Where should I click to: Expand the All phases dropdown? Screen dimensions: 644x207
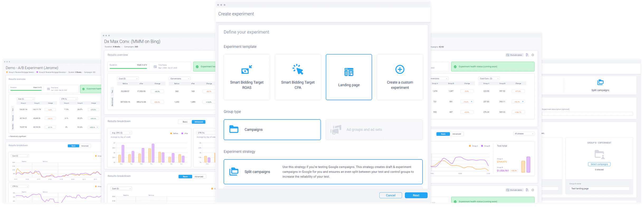524,134
